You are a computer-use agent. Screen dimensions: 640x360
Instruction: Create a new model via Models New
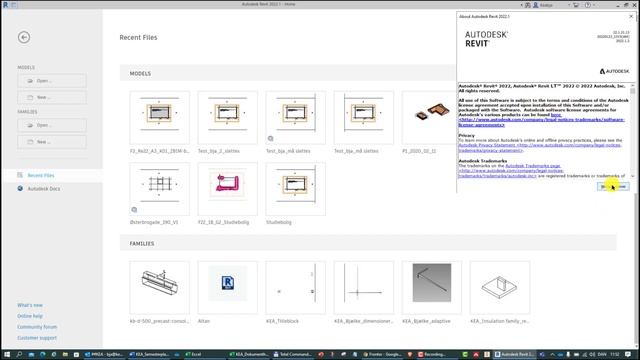tap(52, 97)
